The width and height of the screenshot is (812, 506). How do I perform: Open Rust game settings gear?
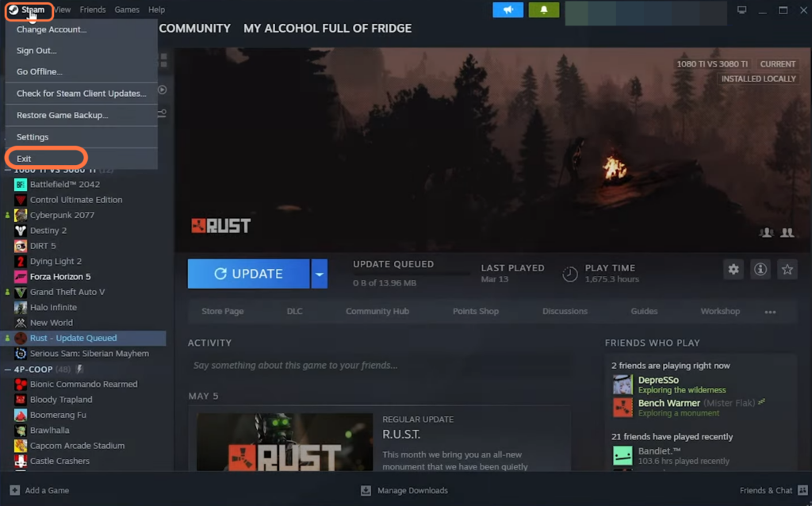coord(733,270)
